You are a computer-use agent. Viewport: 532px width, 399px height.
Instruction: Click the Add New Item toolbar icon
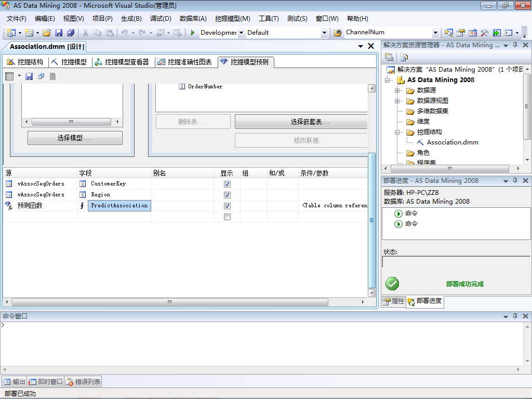tap(29, 33)
